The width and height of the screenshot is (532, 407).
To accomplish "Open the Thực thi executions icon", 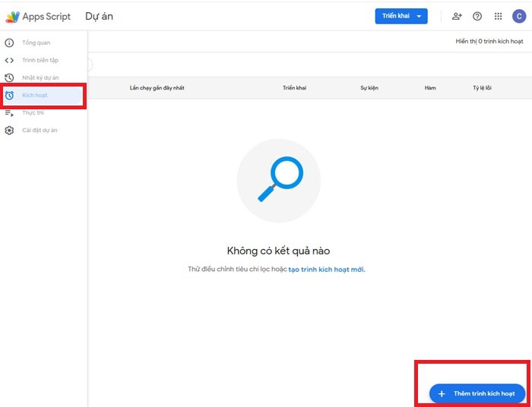I will coord(9,112).
